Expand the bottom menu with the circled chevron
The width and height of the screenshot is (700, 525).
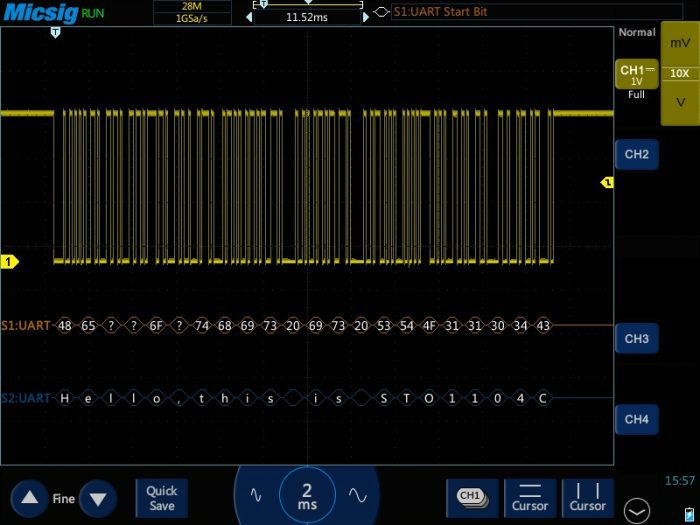635,509
